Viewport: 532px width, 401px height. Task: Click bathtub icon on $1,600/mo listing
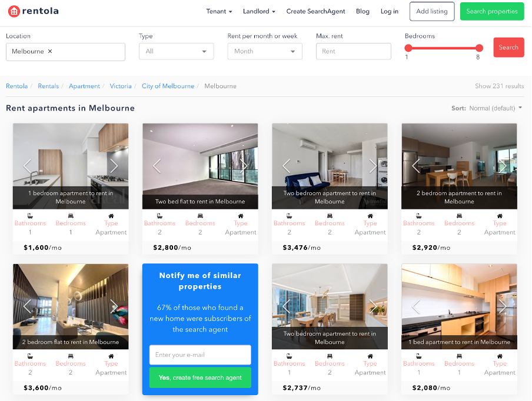(30, 216)
